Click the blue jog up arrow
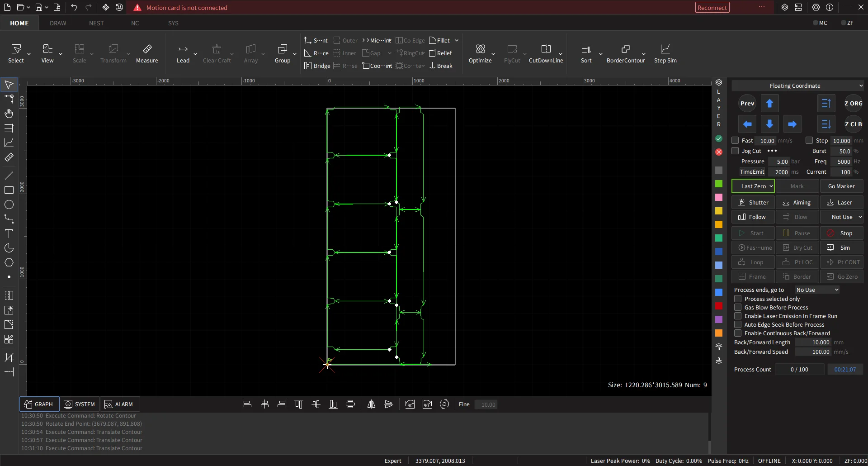Viewport: 868px width, 466px height. (x=769, y=103)
